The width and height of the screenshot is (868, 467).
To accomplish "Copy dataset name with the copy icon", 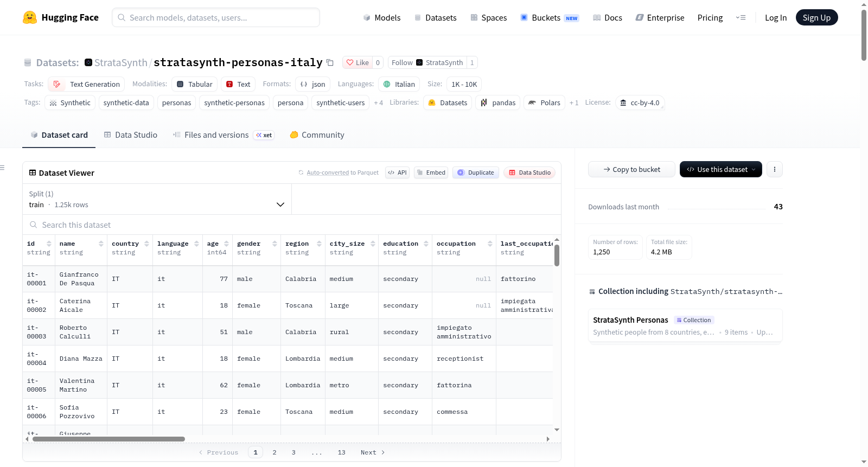I will (x=330, y=62).
